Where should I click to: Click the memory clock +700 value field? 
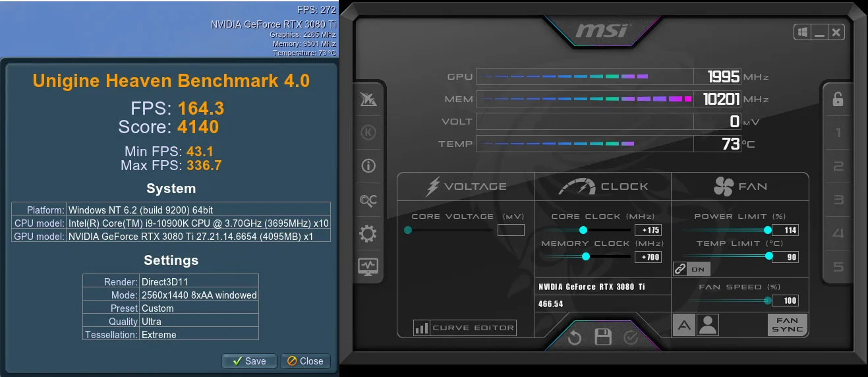click(x=648, y=257)
